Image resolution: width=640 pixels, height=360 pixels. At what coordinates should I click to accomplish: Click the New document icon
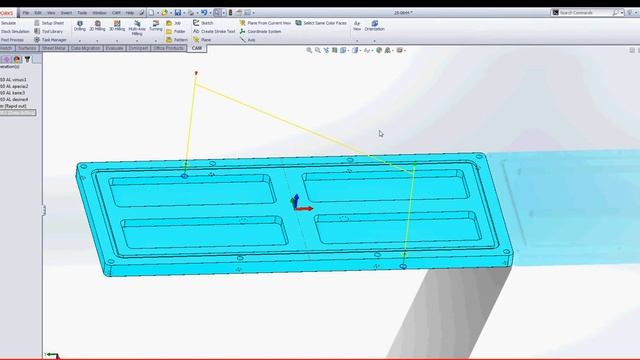(x=151, y=13)
